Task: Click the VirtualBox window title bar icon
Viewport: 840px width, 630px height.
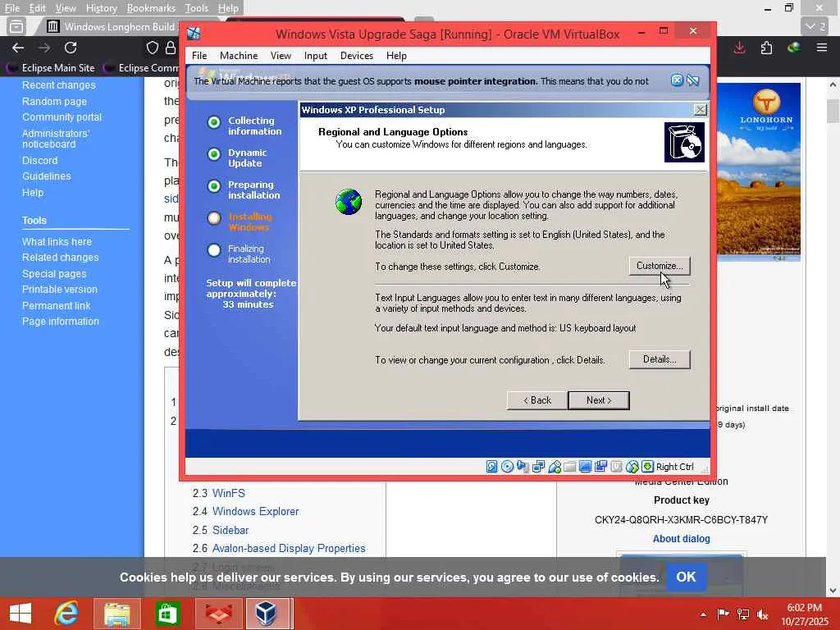Action: click(x=194, y=34)
